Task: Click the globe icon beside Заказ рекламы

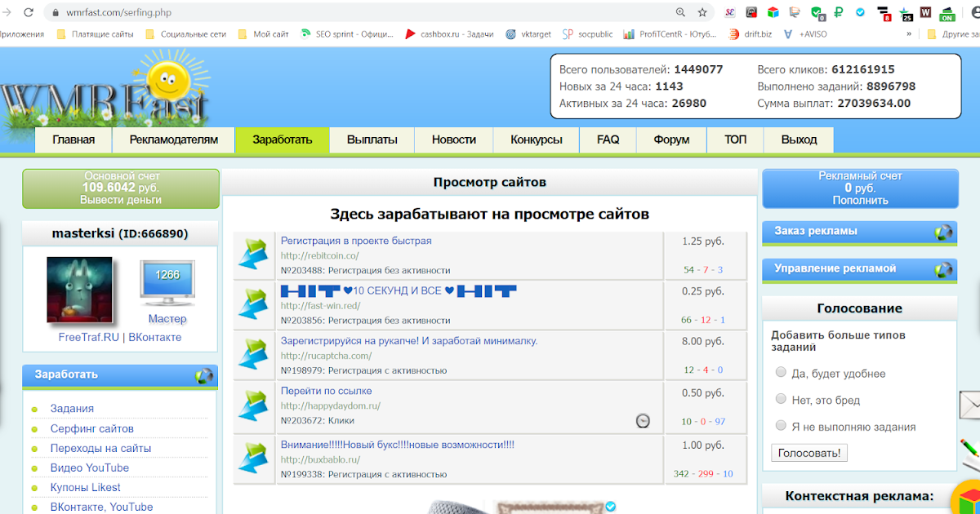Action: click(944, 233)
